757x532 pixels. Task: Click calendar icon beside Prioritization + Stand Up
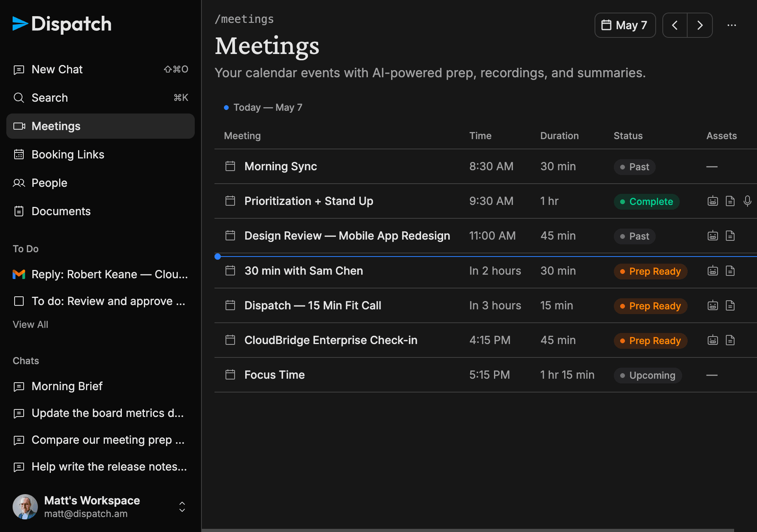pos(230,201)
